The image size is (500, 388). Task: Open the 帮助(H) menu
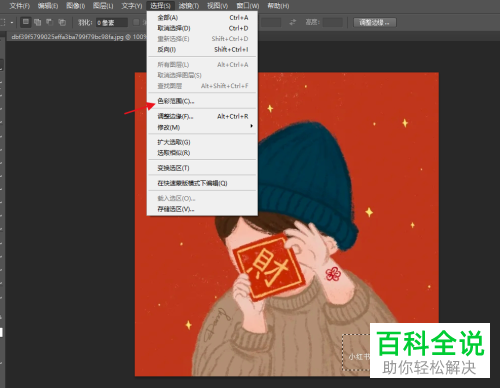(x=278, y=6)
